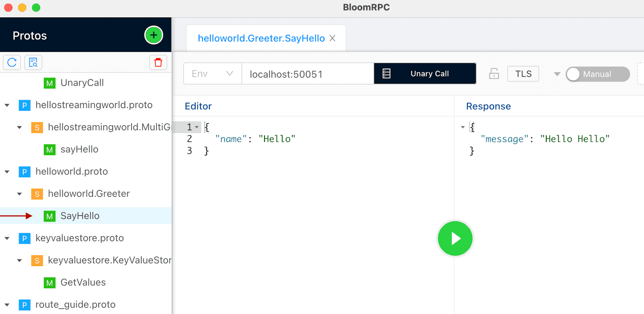Click the Editor heading

point(198,106)
